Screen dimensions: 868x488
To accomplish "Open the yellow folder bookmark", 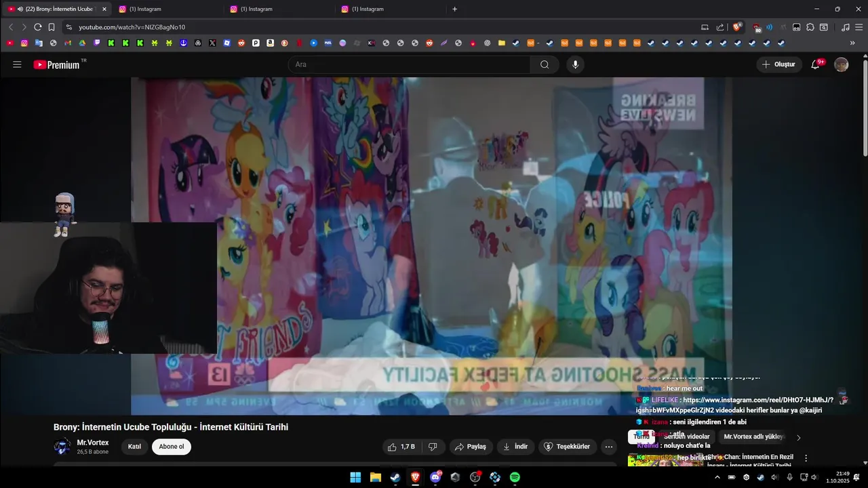I will click(x=502, y=43).
